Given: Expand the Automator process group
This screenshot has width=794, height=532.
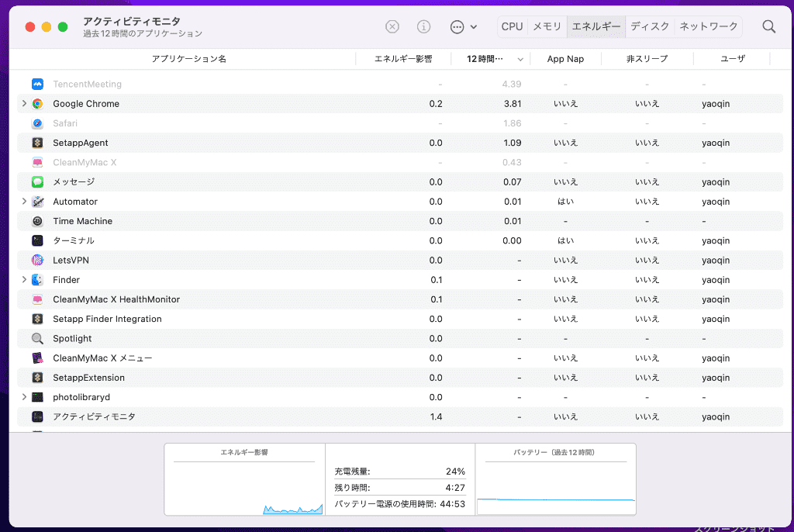Looking at the screenshot, I should [24, 201].
